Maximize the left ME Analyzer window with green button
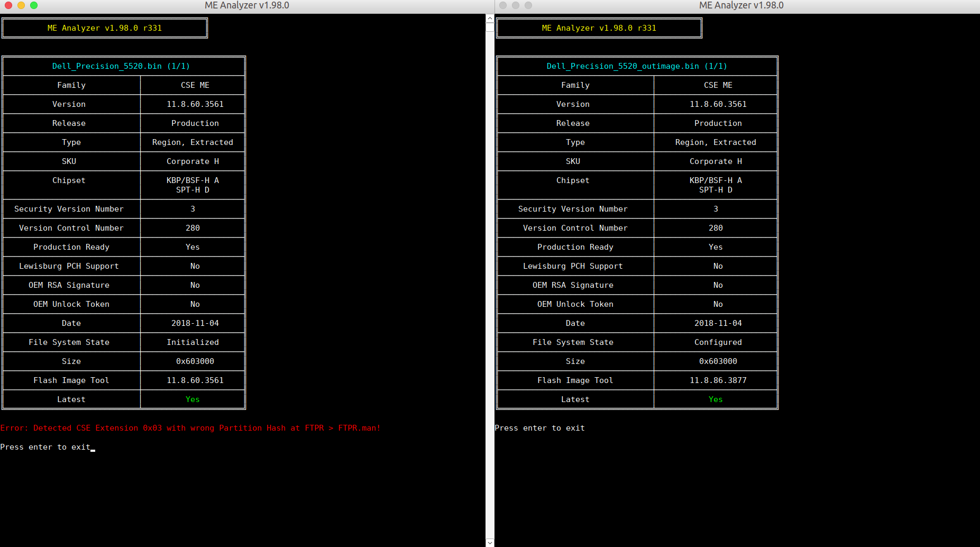 (34, 5)
